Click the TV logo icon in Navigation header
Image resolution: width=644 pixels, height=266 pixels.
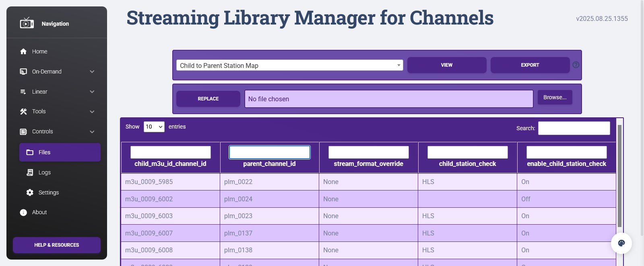(x=27, y=23)
